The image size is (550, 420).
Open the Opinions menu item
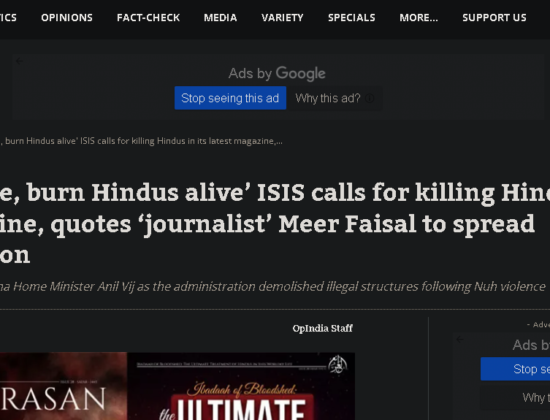[x=67, y=18]
